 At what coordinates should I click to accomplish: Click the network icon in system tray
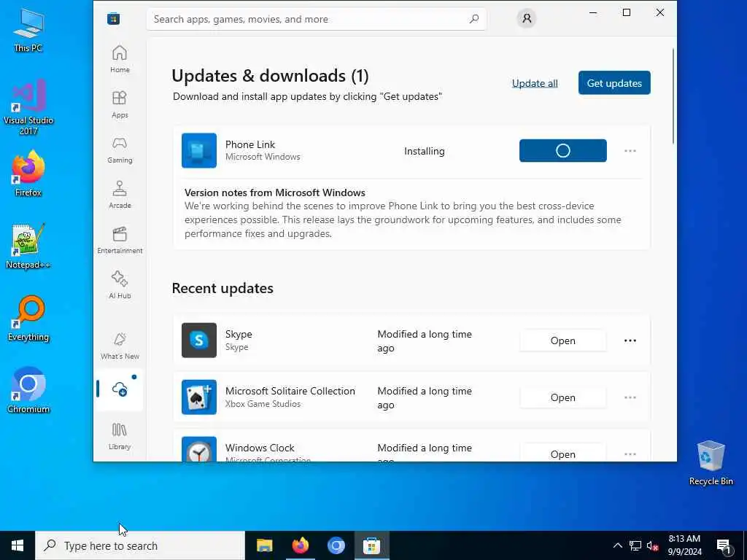[635, 545]
